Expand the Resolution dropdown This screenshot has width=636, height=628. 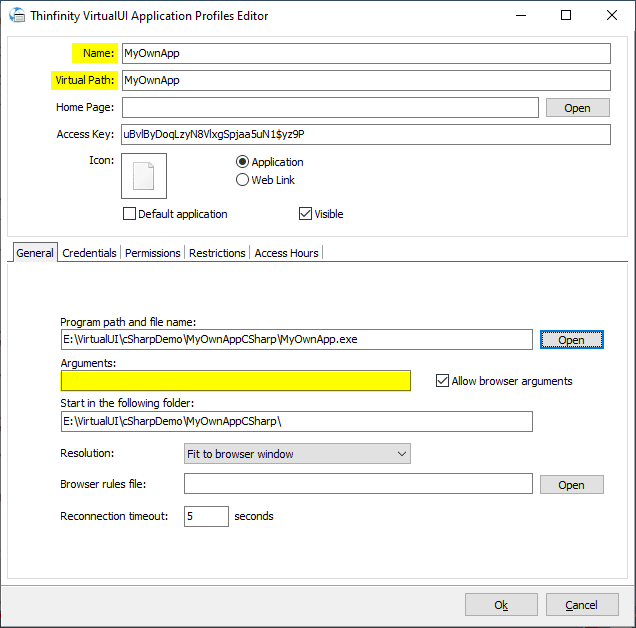click(x=297, y=454)
